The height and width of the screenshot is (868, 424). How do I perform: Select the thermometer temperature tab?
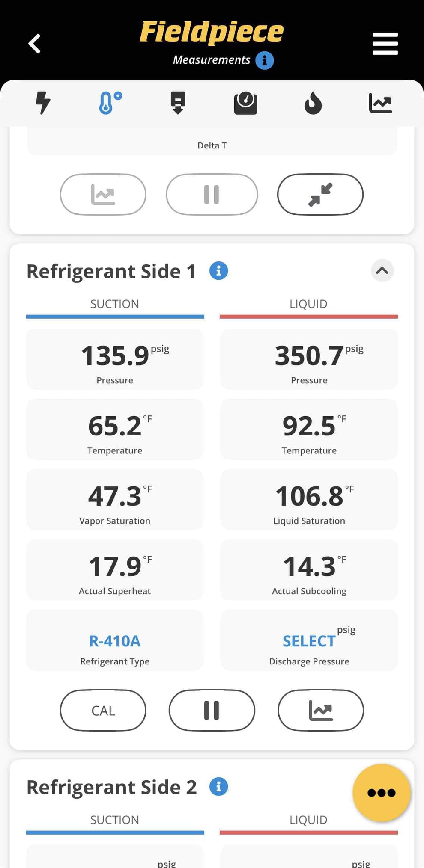click(110, 103)
